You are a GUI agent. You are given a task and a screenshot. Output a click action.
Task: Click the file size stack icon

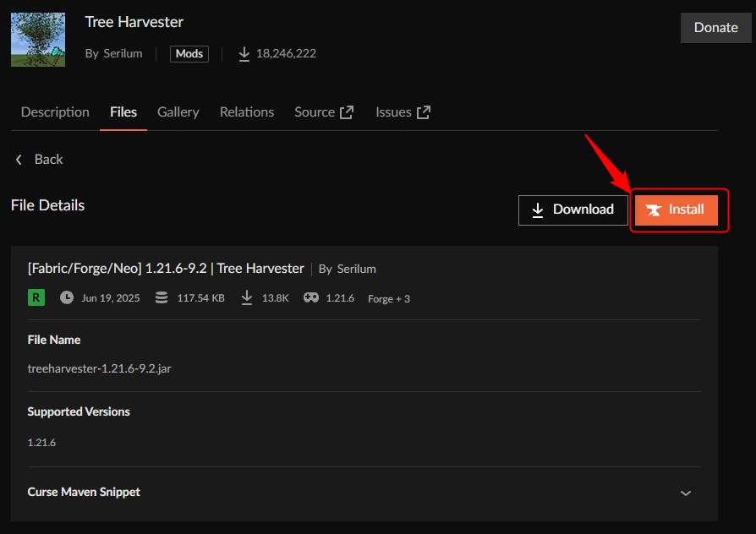(x=162, y=297)
